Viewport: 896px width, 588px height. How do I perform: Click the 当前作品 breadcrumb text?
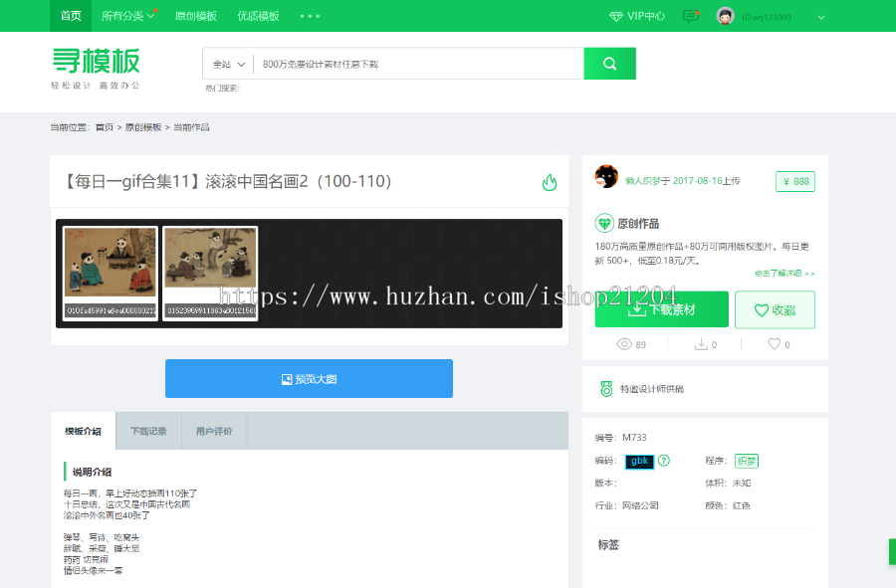191,127
